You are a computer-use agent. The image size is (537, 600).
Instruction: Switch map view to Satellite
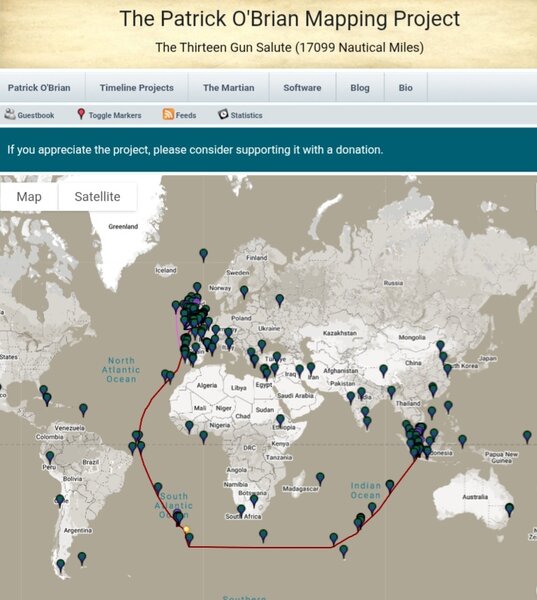pyautogui.click(x=97, y=197)
